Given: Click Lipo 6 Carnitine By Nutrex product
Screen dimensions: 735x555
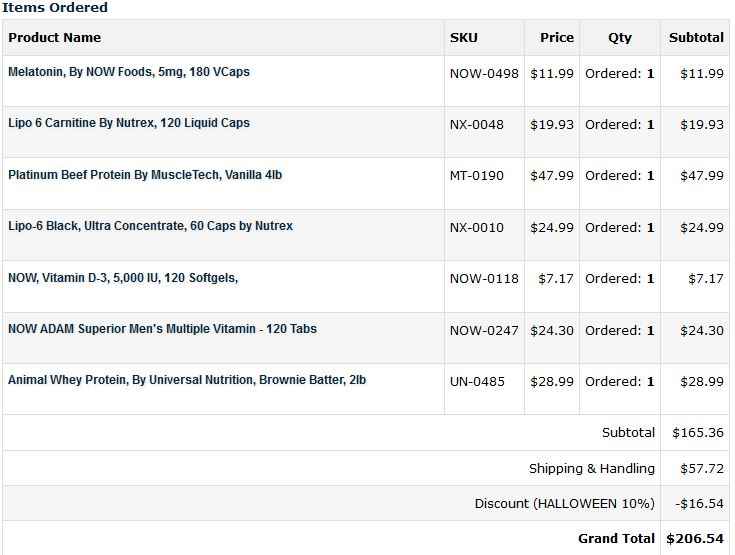Looking at the screenshot, I should tap(129, 123).
